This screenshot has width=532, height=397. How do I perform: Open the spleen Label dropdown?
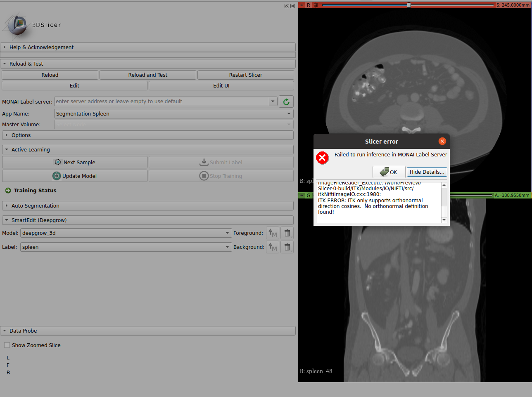coord(227,247)
